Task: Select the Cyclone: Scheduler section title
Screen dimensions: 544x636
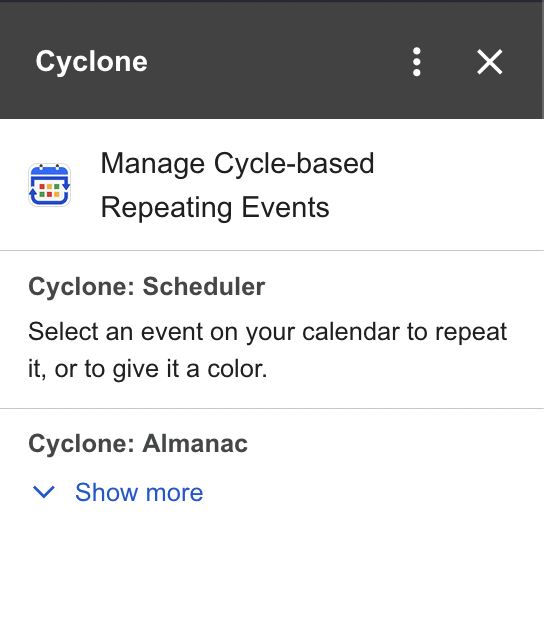Action: [x=146, y=286]
